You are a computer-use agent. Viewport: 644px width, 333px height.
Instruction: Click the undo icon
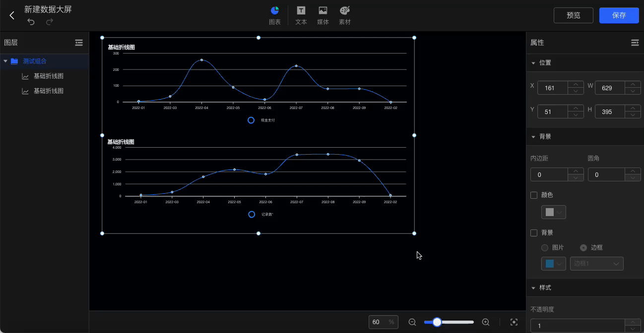pos(31,22)
